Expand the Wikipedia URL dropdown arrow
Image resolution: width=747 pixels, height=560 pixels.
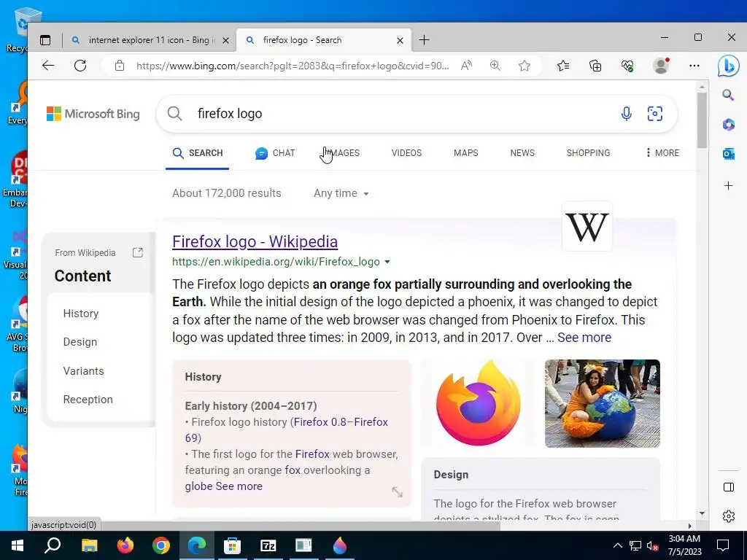click(387, 262)
